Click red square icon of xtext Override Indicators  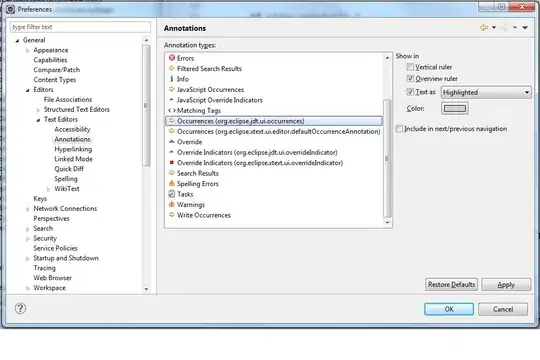(x=172, y=162)
